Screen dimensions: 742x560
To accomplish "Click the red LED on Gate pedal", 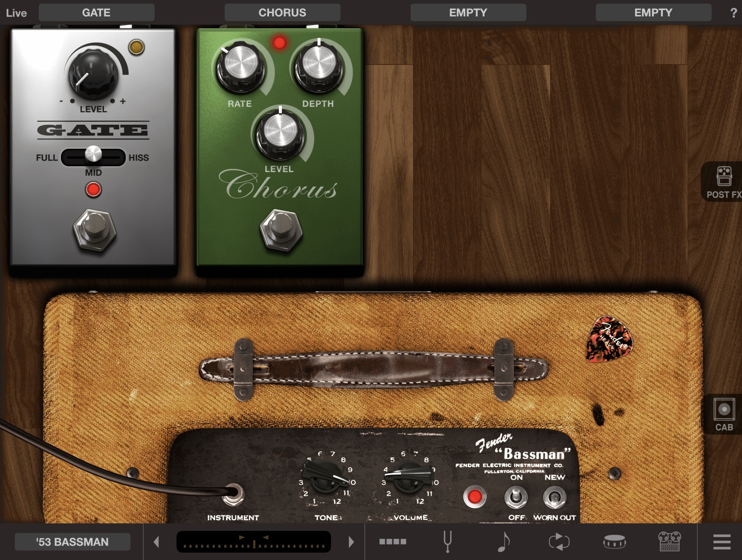I will [93, 189].
